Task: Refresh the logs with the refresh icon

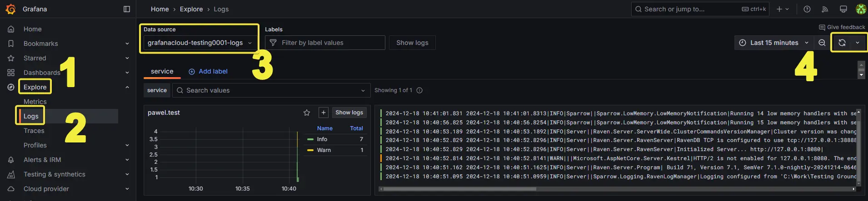Action: pyautogui.click(x=842, y=43)
